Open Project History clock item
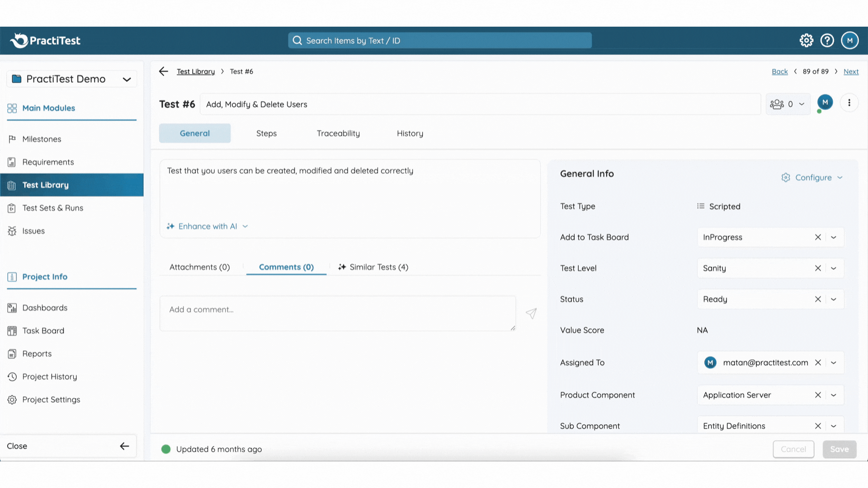Viewport: 868px width, 488px height. tap(49, 377)
